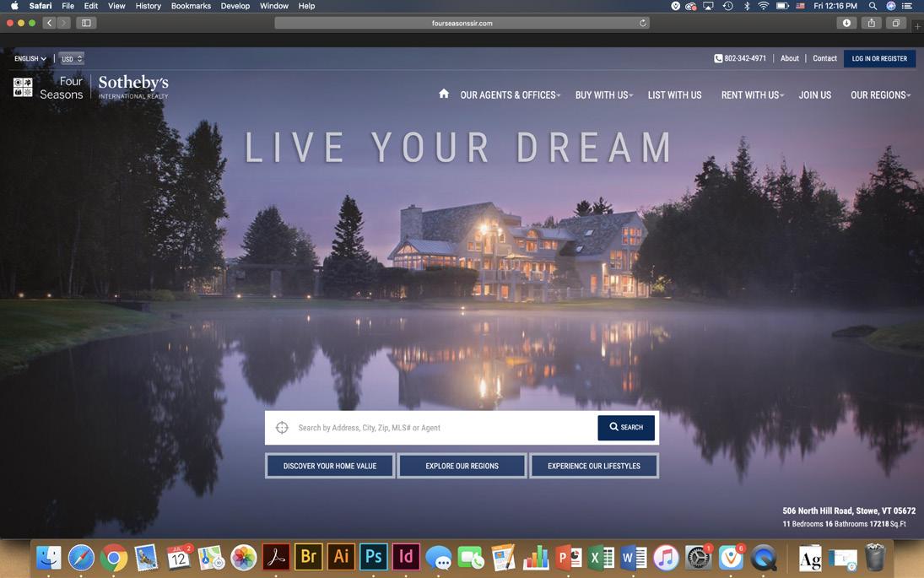Open Finder from the dock
Screen dimensions: 924x578
[x=48, y=558]
